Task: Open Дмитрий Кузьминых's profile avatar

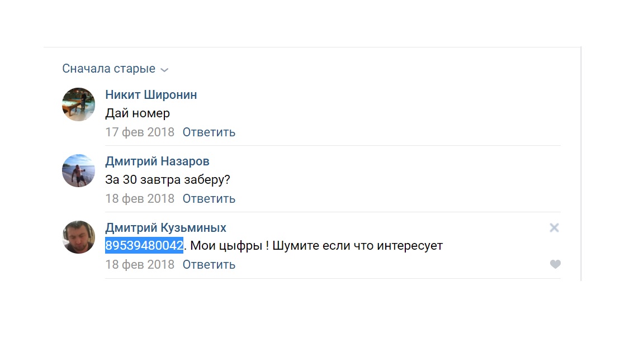Action: point(78,237)
